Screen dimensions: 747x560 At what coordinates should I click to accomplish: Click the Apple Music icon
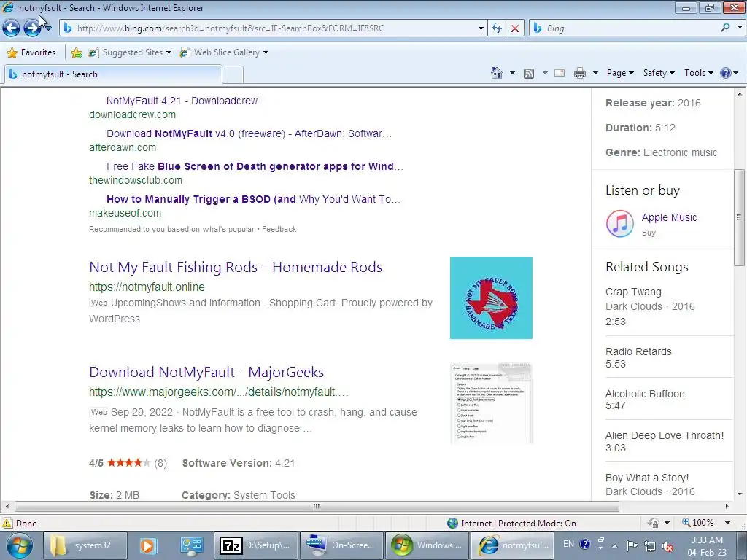click(620, 223)
